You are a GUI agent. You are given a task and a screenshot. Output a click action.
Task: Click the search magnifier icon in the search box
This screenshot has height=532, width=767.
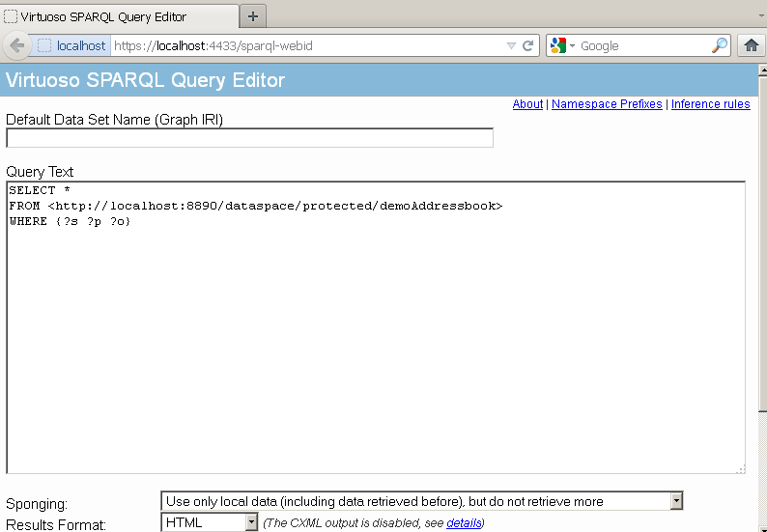click(x=720, y=45)
